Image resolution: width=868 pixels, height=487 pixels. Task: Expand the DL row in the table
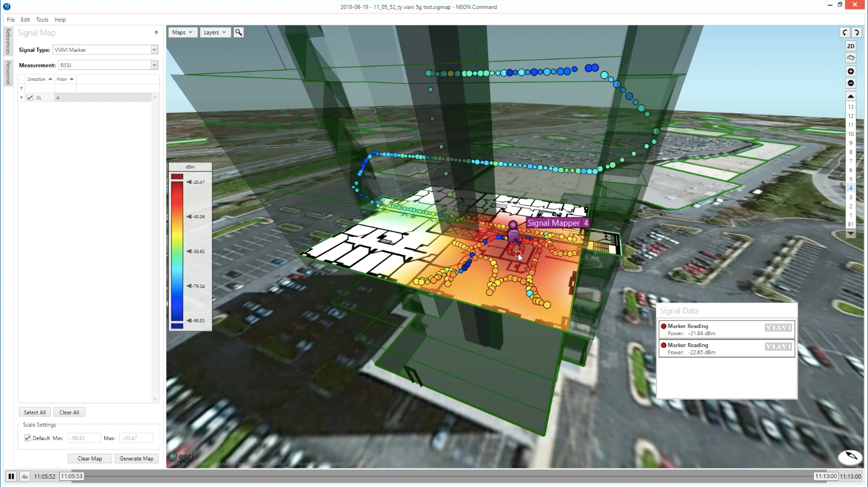click(22, 98)
